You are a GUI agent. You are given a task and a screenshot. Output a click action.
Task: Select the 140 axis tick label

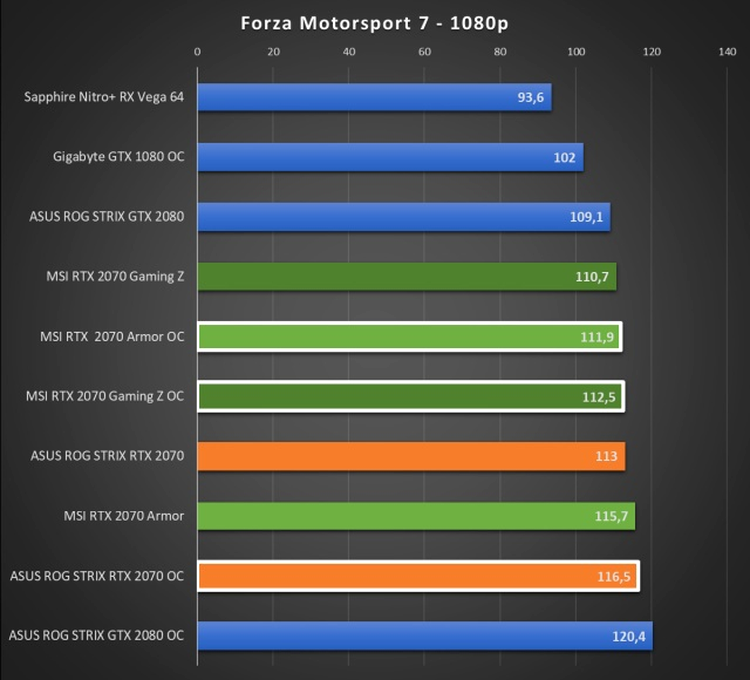(x=727, y=52)
